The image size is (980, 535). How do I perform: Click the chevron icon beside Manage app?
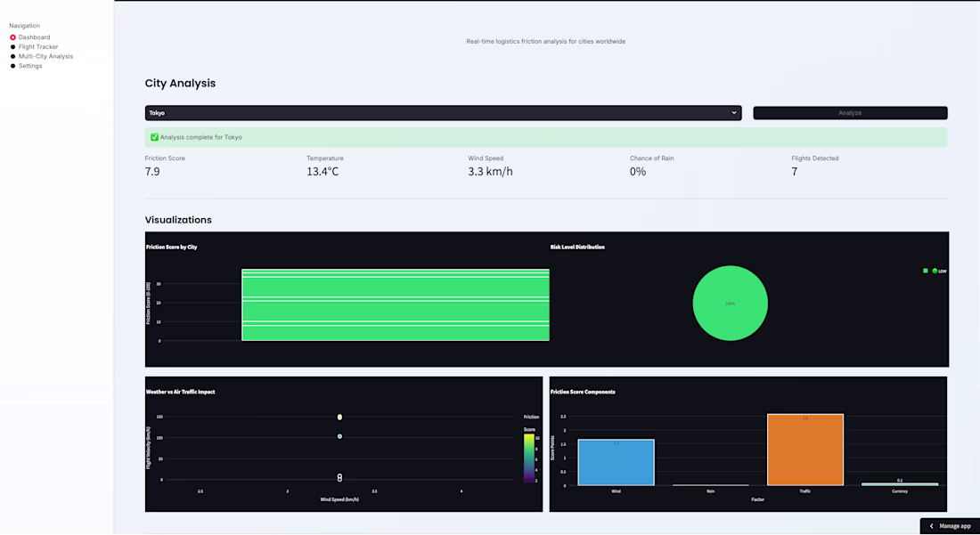click(931, 526)
